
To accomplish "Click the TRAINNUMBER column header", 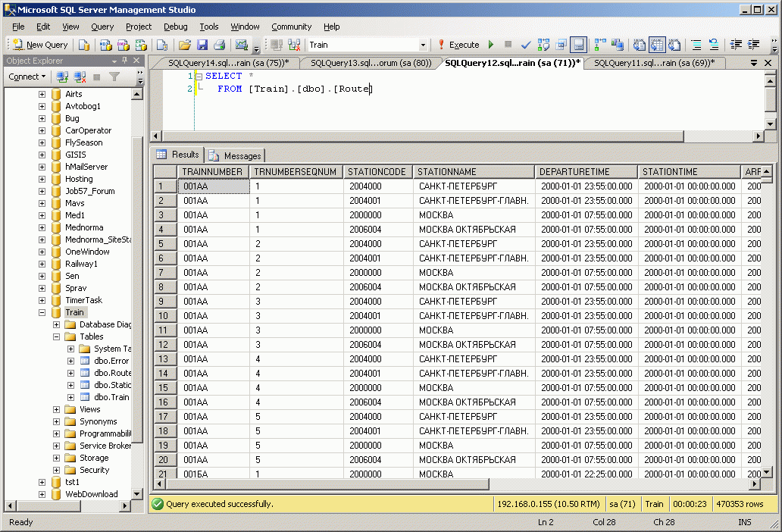I will [x=214, y=172].
